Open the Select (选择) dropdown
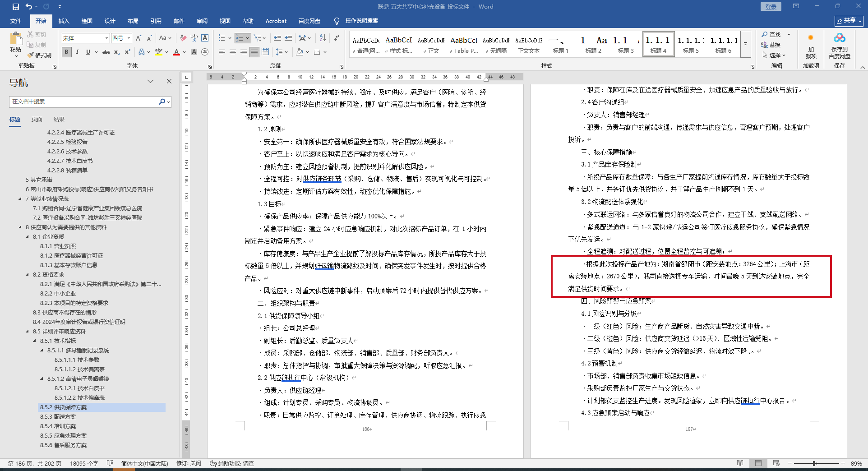868x471 pixels. click(774, 55)
